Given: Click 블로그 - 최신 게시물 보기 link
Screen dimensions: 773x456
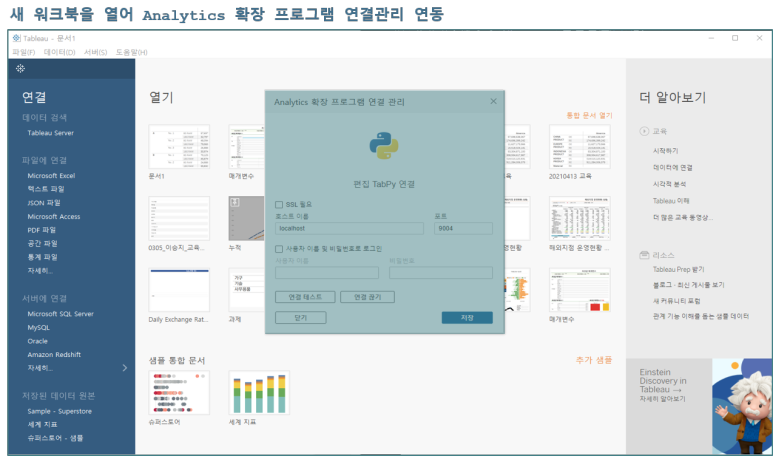Looking at the screenshot, I should click(x=688, y=285).
